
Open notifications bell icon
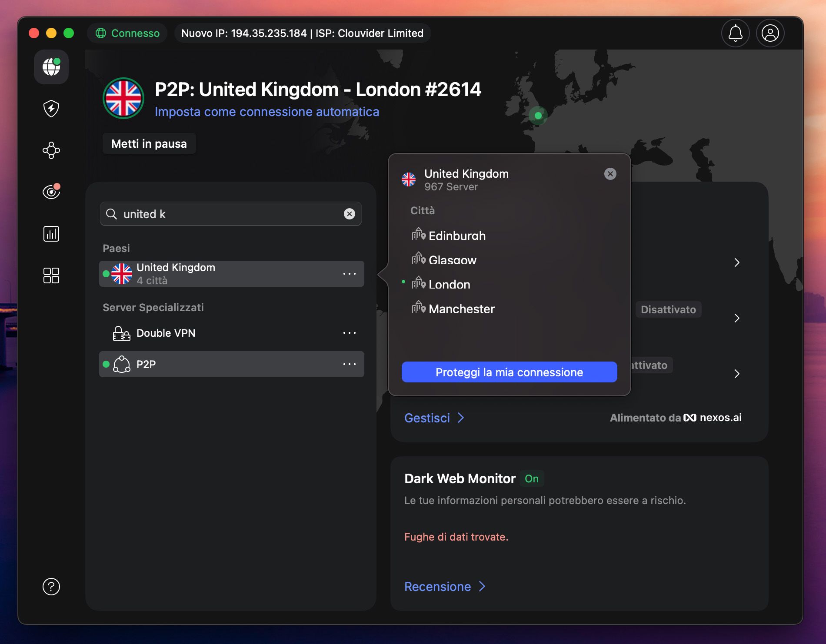[x=736, y=33]
